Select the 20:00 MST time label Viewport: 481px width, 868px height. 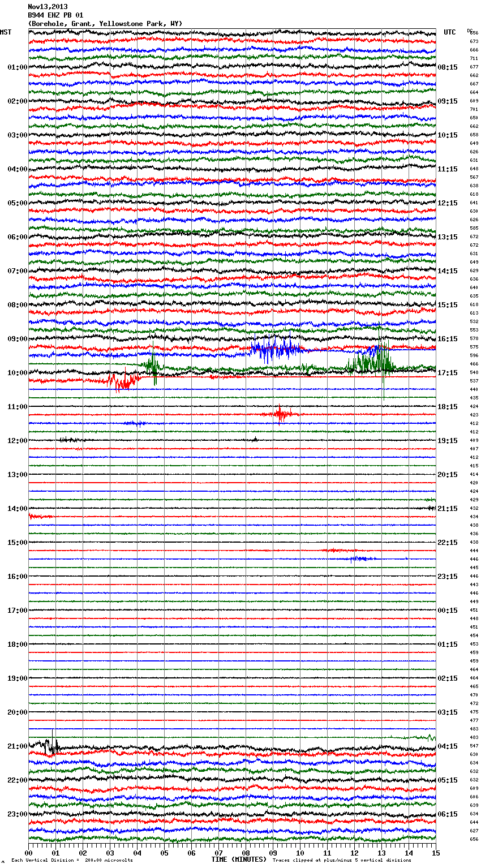pos(18,712)
